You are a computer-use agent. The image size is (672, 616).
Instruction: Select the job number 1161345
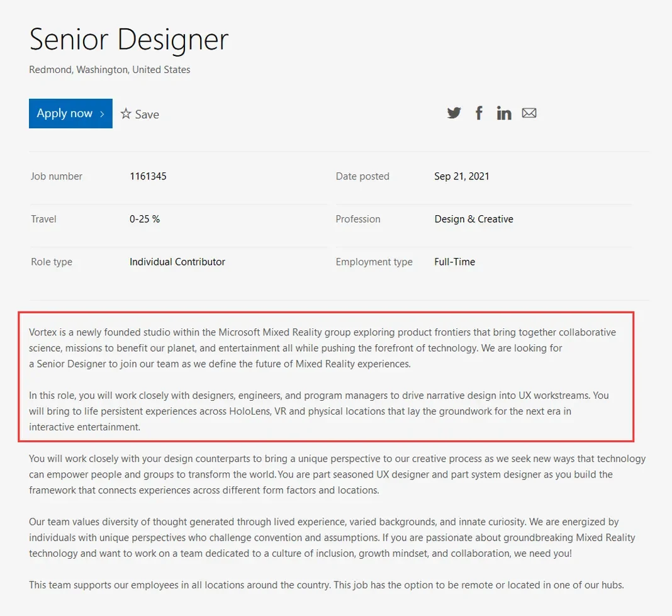tap(148, 176)
